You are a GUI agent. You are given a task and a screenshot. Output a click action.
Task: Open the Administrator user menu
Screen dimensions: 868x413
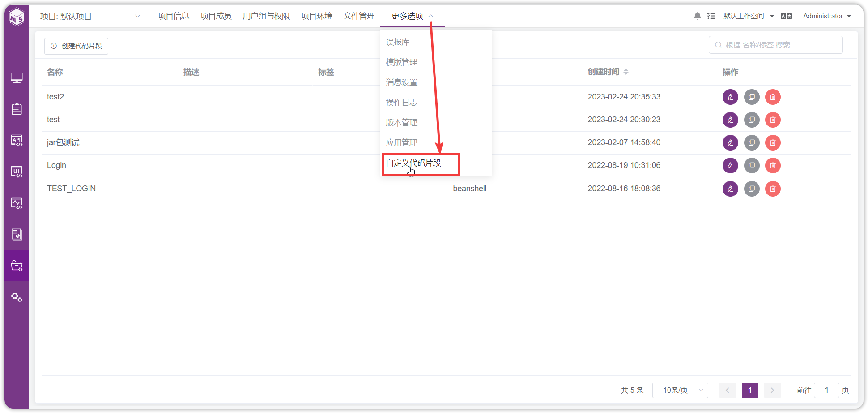tap(827, 16)
